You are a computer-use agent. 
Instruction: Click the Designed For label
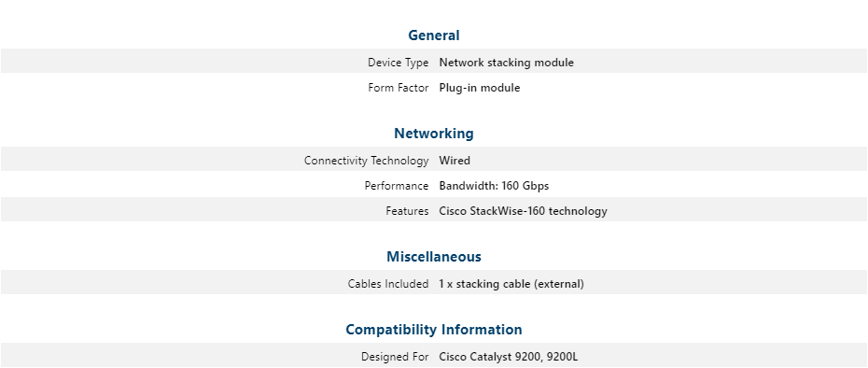(x=395, y=357)
